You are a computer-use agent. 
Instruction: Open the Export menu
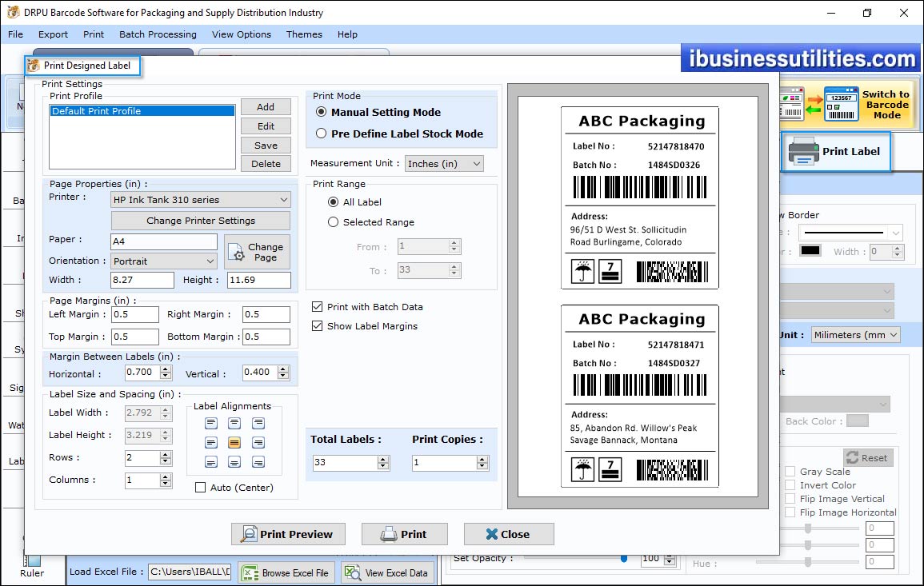[53, 34]
